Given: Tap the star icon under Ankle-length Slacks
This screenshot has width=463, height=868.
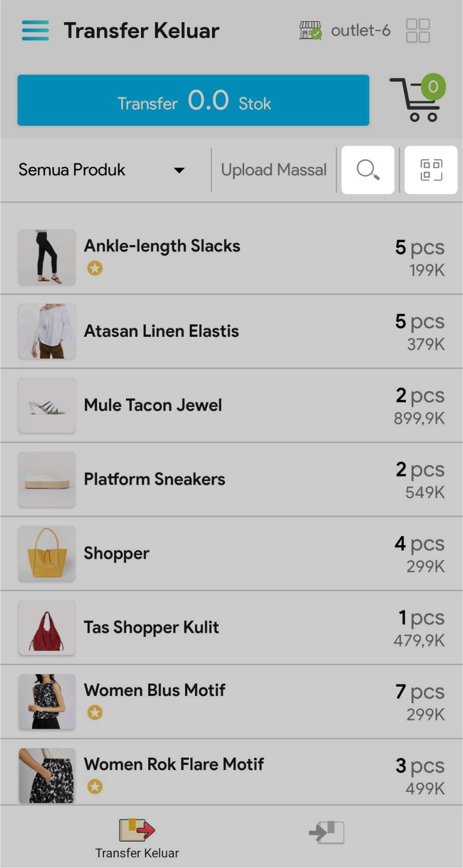Looking at the screenshot, I should [x=95, y=268].
